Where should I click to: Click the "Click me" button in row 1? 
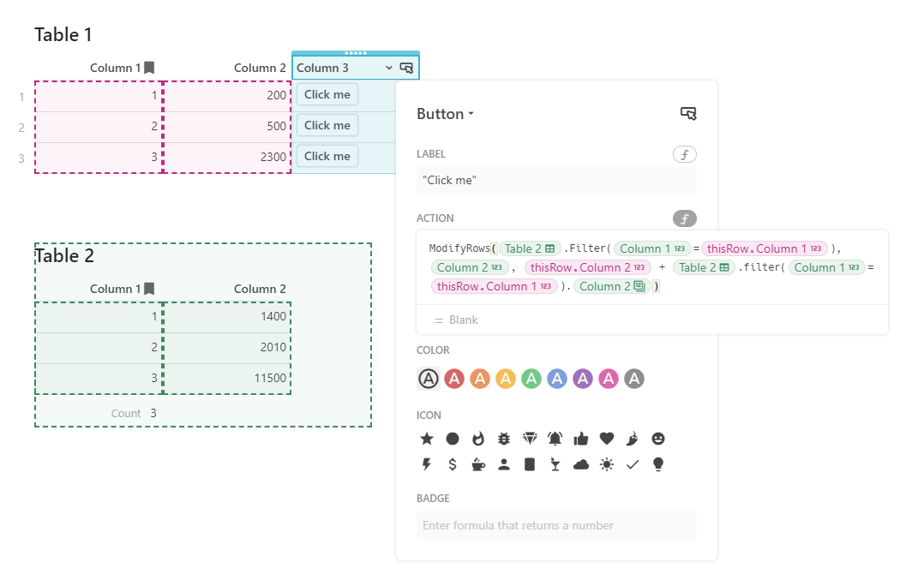click(x=327, y=95)
